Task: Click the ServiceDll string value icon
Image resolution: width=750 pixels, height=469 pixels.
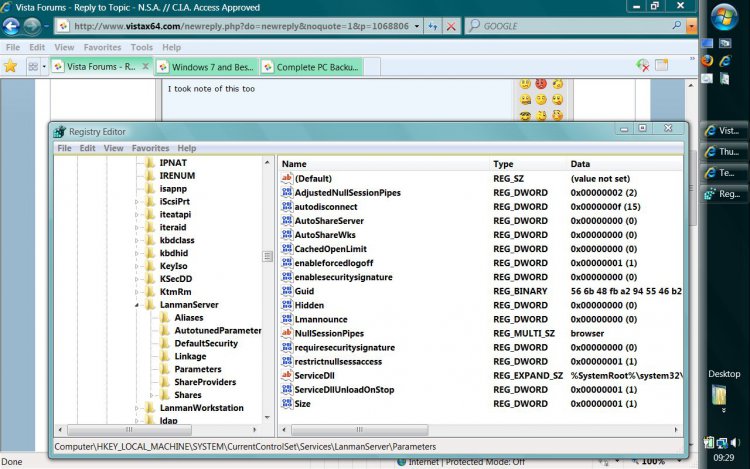Action: tap(287, 375)
